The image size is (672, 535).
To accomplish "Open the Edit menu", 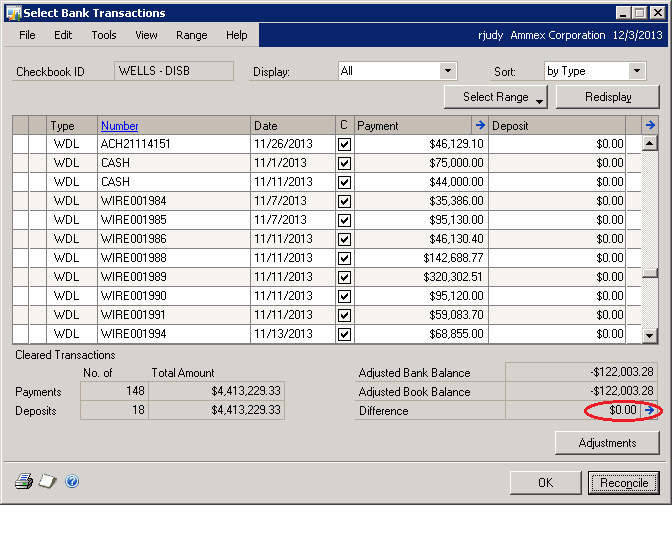I will coord(63,35).
